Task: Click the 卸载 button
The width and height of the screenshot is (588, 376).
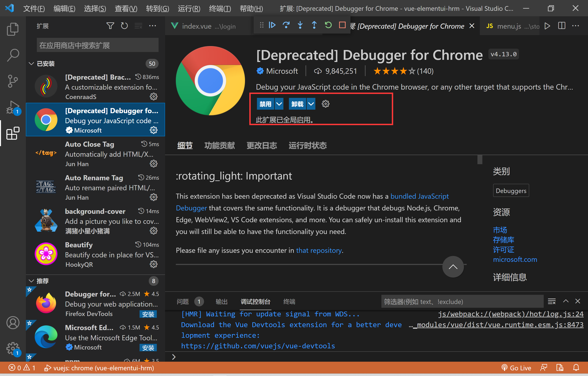Action: click(297, 104)
